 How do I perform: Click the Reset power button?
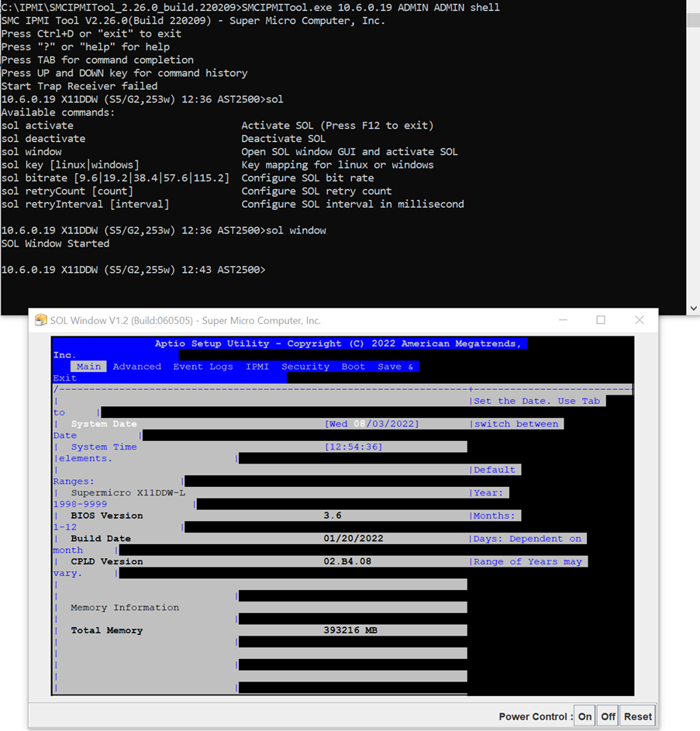coord(637,716)
